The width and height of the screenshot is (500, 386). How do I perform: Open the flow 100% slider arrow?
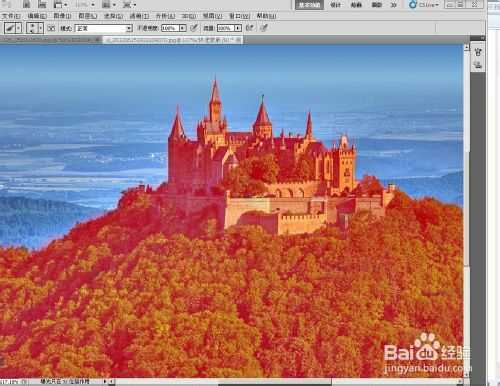[238, 28]
